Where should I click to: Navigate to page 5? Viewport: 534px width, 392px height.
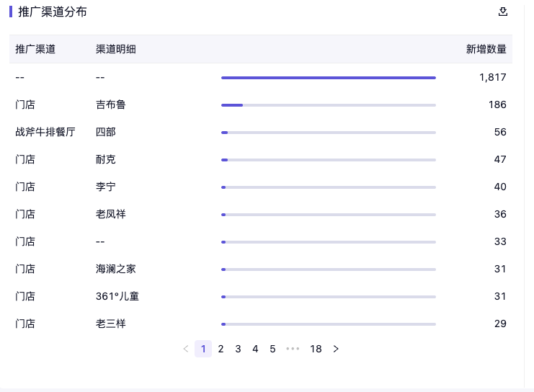272,349
